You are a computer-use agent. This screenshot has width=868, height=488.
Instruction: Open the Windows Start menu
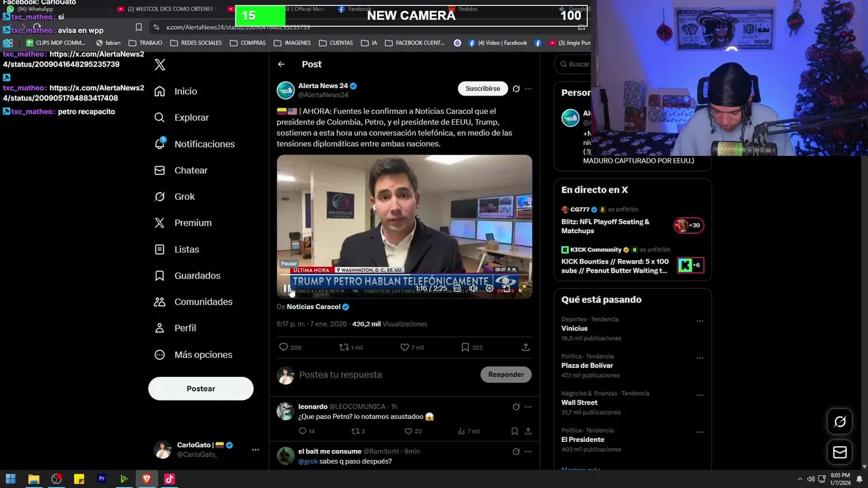tap(11, 479)
